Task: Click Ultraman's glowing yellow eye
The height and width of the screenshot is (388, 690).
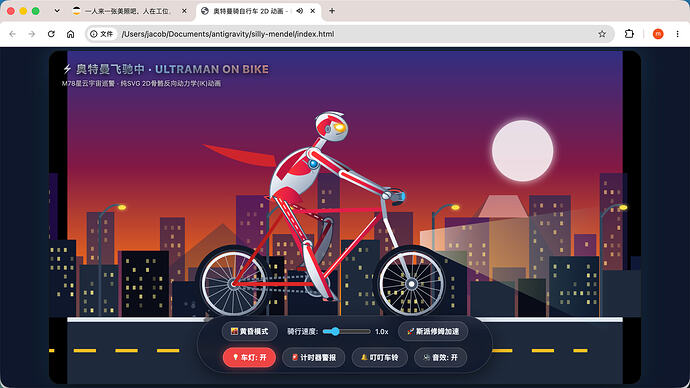Action: point(339,128)
